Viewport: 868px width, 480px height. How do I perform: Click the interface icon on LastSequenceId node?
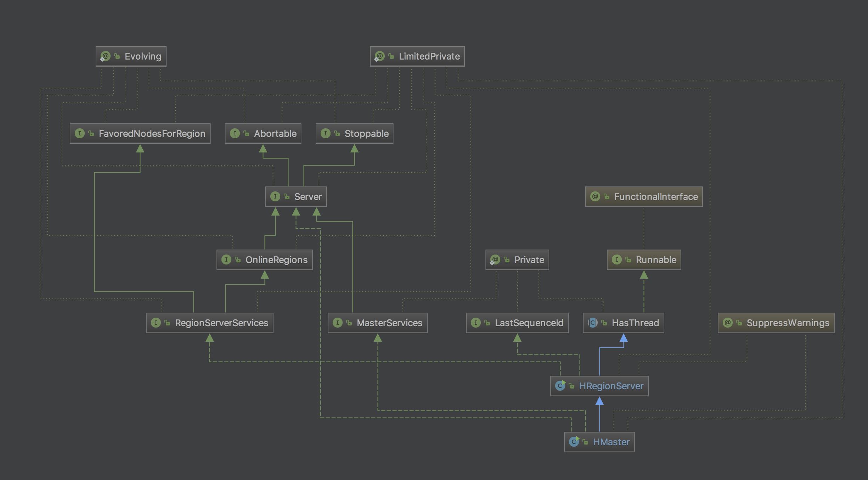coord(476,323)
